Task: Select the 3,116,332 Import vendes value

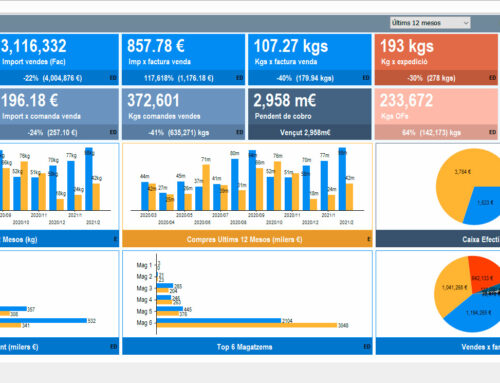Action: pyautogui.click(x=33, y=46)
